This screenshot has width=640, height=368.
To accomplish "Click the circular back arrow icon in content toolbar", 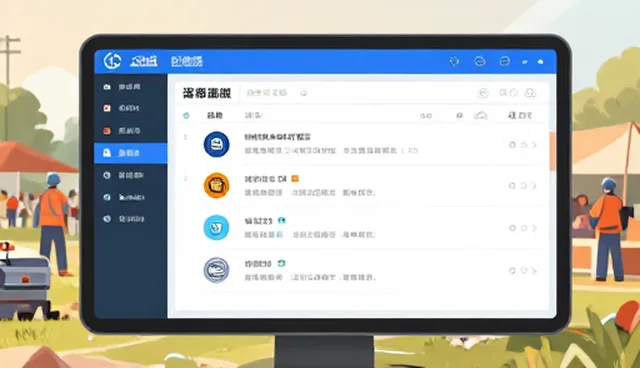I will coord(483,93).
